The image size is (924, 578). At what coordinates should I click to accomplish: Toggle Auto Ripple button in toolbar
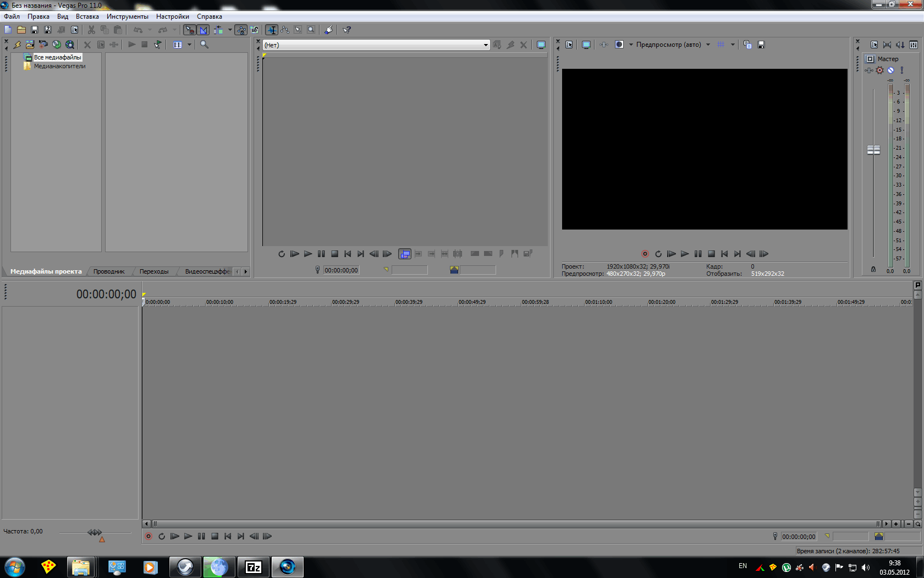click(x=218, y=30)
